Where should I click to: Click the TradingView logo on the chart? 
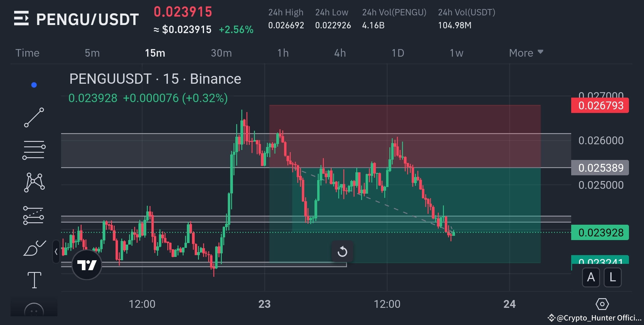tap(86, 265)
